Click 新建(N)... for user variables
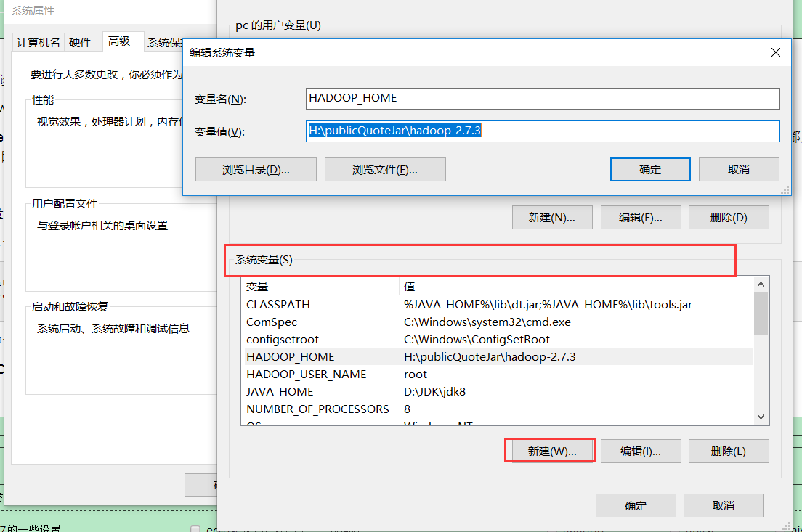 tap(552, 218)
